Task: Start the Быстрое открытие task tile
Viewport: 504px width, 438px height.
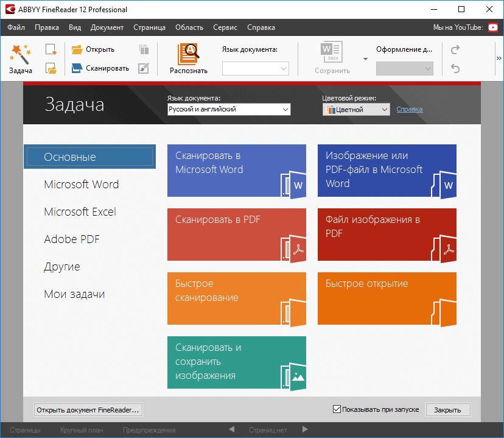Action: coord(387,298)
